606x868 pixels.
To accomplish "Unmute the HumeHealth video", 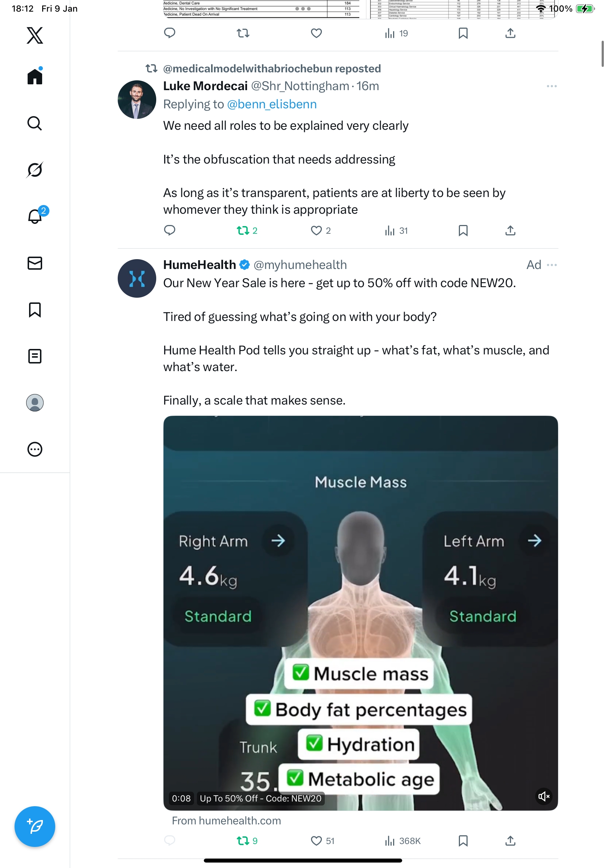I will click(x=544, y=796).
